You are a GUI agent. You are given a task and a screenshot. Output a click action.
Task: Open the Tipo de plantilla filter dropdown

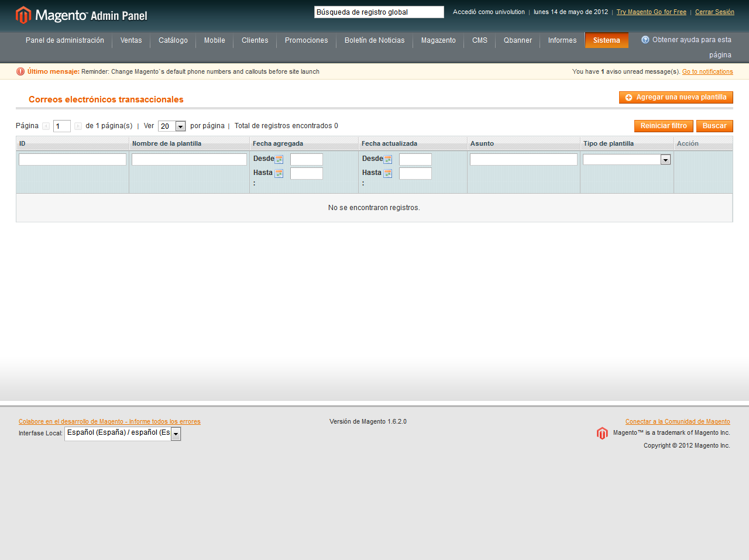coord(665,160)
